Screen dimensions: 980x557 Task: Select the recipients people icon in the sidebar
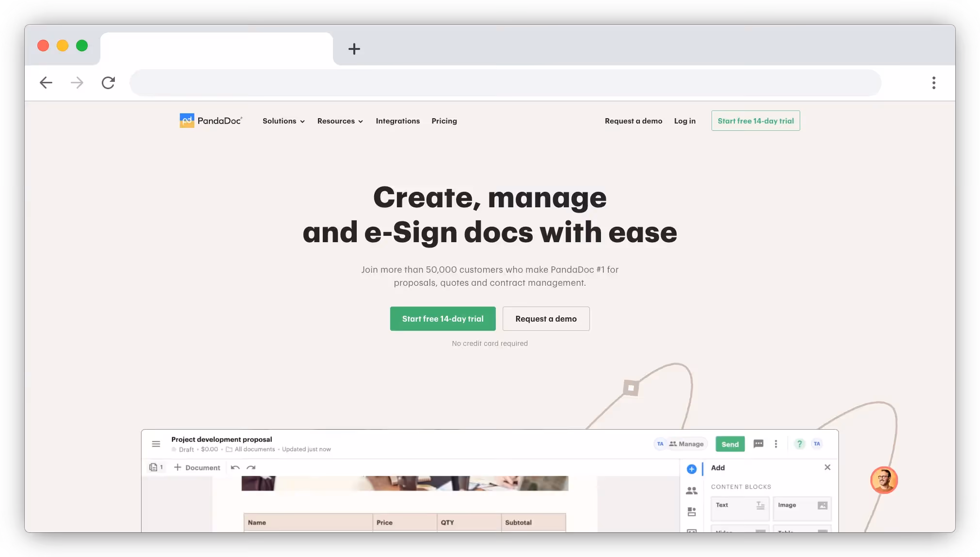click(692, 490)
